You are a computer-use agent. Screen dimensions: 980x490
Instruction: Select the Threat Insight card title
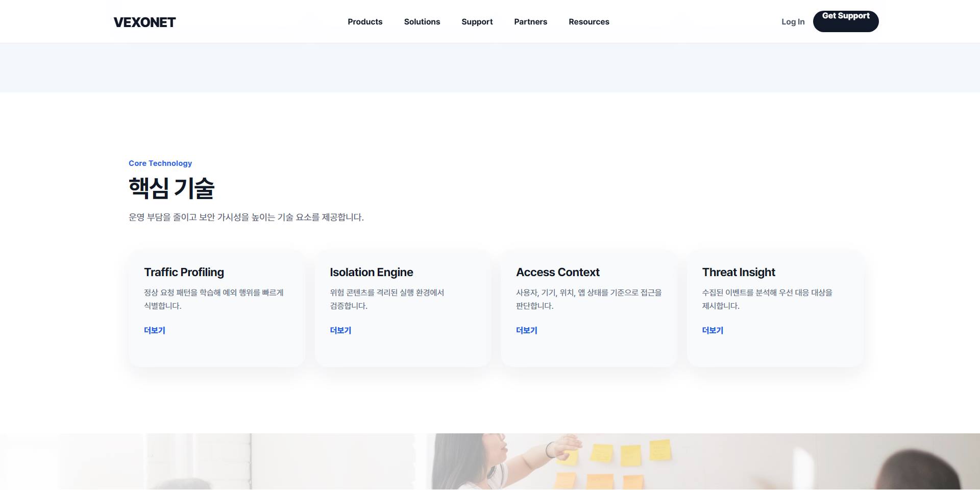739,272
